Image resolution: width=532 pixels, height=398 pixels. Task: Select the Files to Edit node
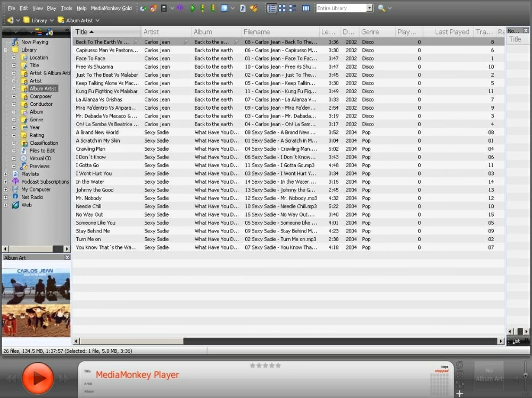pyautogui.click(x=42, y=151)
